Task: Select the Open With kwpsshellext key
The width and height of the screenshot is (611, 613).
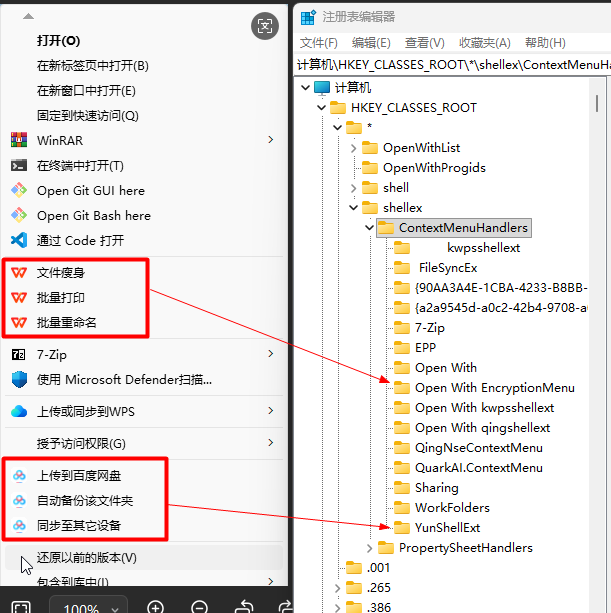Action: coord(484,408)
